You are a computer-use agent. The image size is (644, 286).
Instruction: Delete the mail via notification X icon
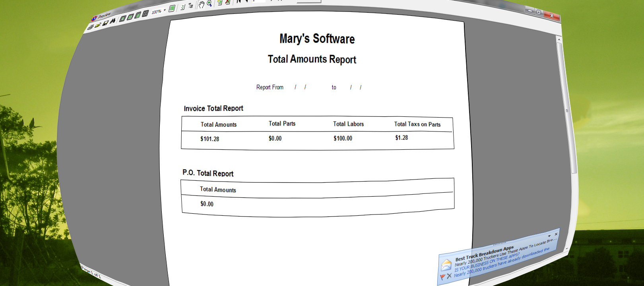click(449, 276)
